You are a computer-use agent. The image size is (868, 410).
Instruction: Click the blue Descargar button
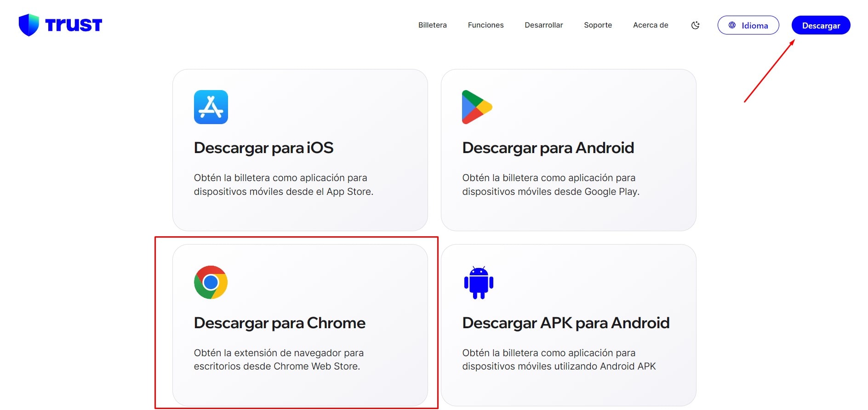point(821,25)
